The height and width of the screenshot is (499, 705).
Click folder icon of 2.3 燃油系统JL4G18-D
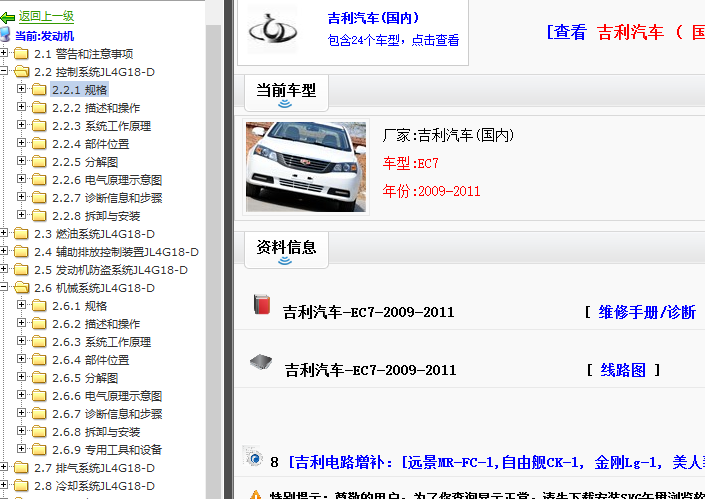pyautogui.click(x=21, y=234)
